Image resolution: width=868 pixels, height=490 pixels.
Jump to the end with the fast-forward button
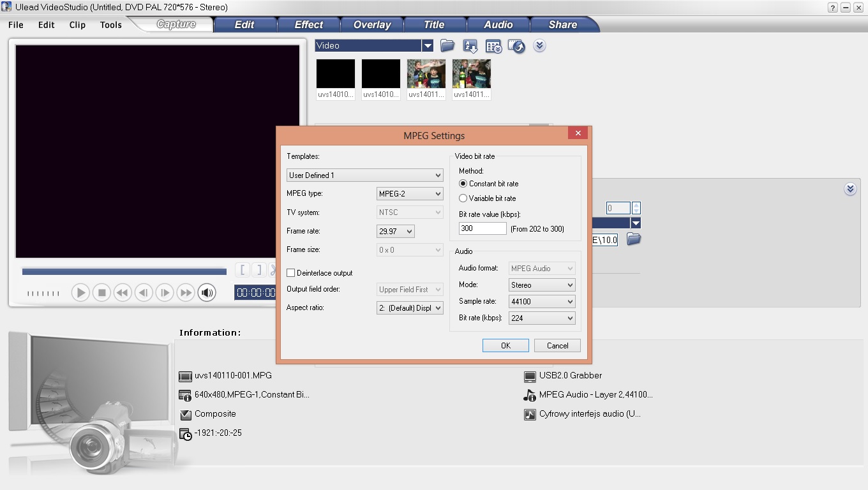(x=186, y=293)
